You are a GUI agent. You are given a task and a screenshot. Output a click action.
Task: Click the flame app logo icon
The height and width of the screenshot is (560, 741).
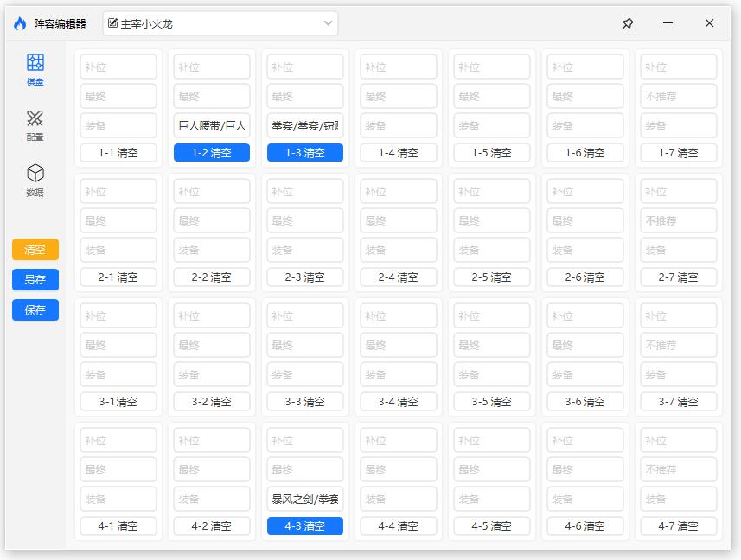pyautogui.click(x=20, y=24)
